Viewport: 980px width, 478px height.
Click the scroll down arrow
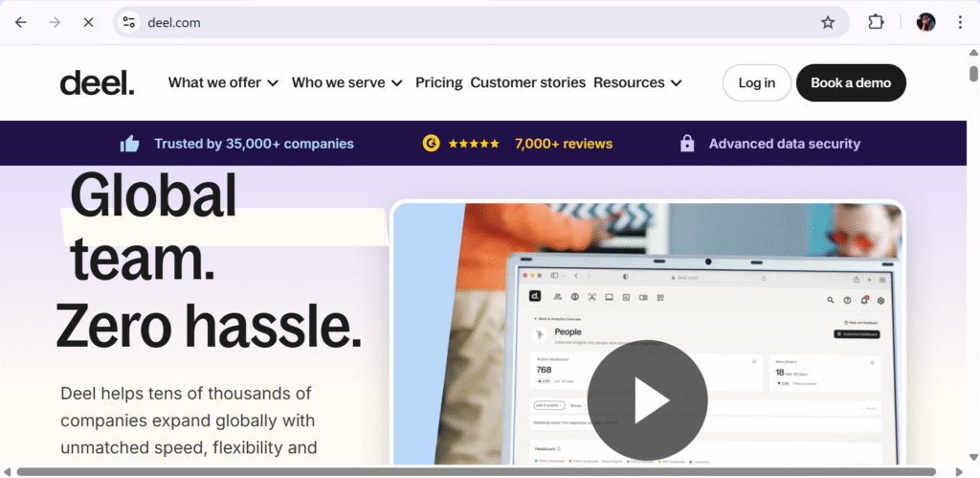973,457
